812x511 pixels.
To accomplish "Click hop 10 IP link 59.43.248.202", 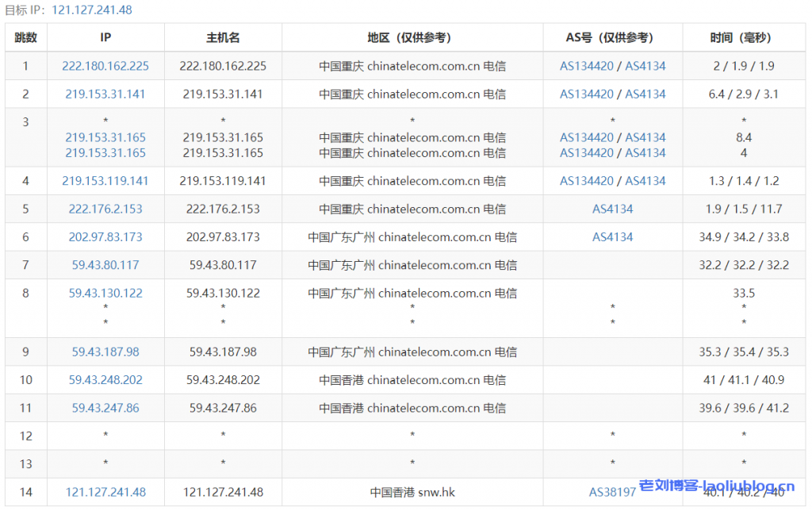I will 105,379.
